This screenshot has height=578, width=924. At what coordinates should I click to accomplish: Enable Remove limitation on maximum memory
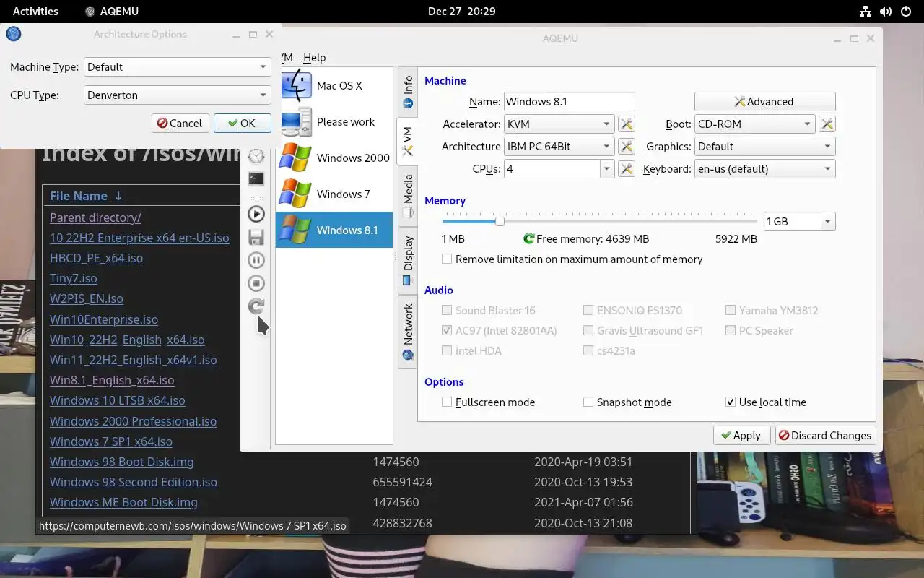[x=447, y=259]
